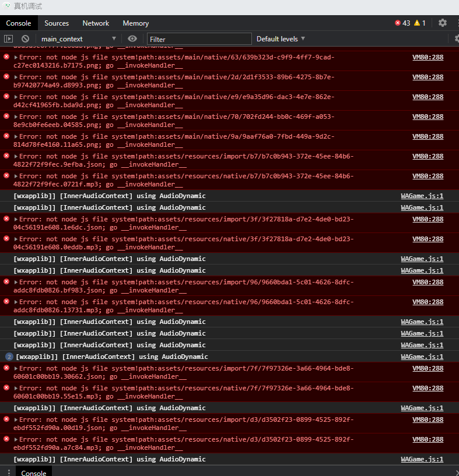The height and width of the screenshot is (476, 459).
Task: Expand error for native/b7/b7c0b943 mp3 path
Action: pyautogui.click(x=16, y=176)
